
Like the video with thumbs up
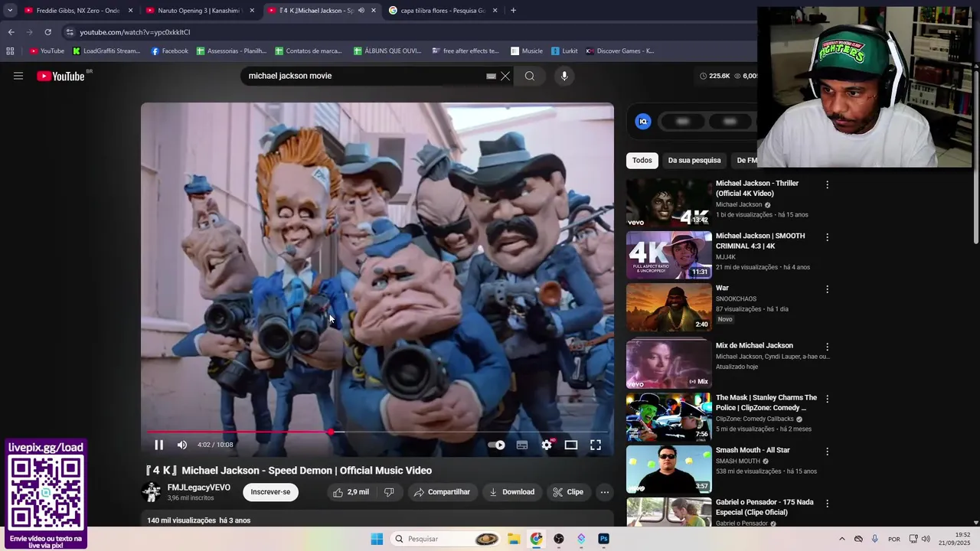point(351,492)
